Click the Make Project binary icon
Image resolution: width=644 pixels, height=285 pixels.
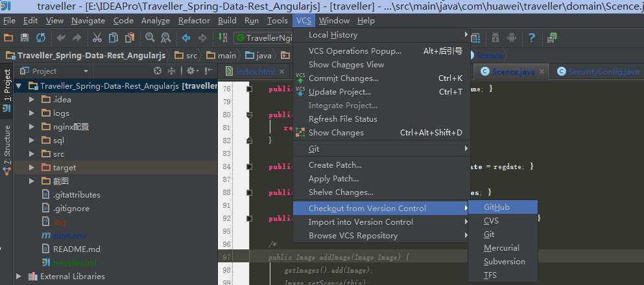[222, 38]
